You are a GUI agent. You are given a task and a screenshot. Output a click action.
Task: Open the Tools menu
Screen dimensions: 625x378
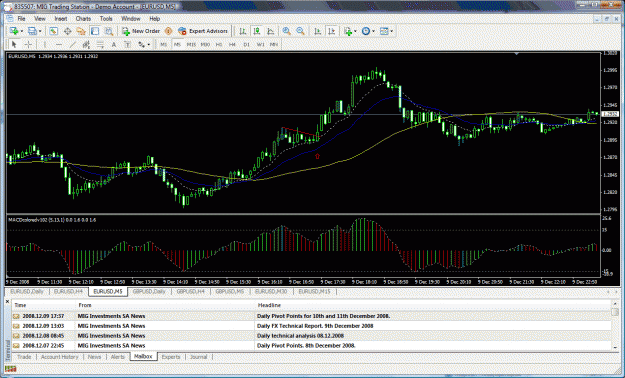tap(106, 19)
